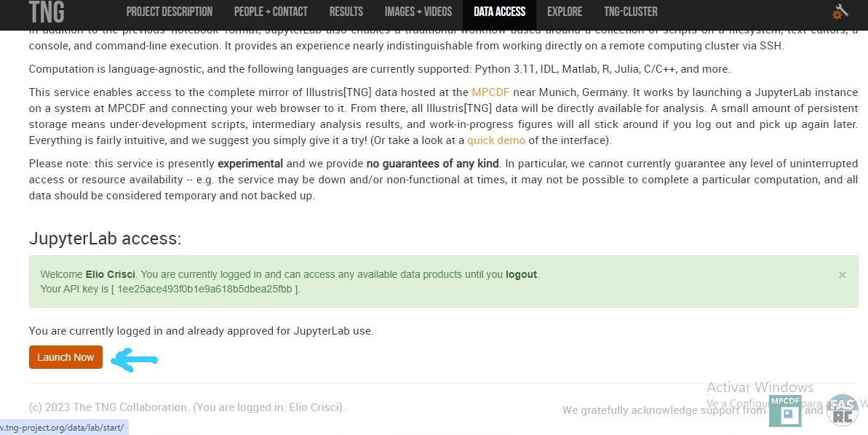The width and height of the screenshot is (868, 435).
Task: Open the quick demo link
Action: tap(496, 140)
